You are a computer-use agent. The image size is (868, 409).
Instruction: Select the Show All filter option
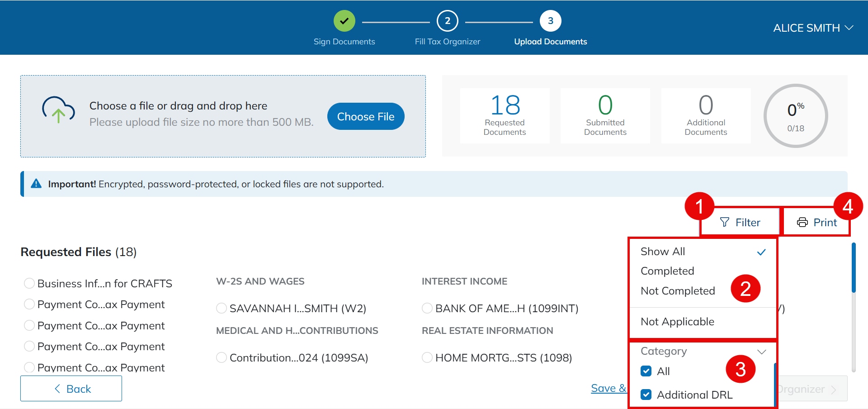(663, 252)
